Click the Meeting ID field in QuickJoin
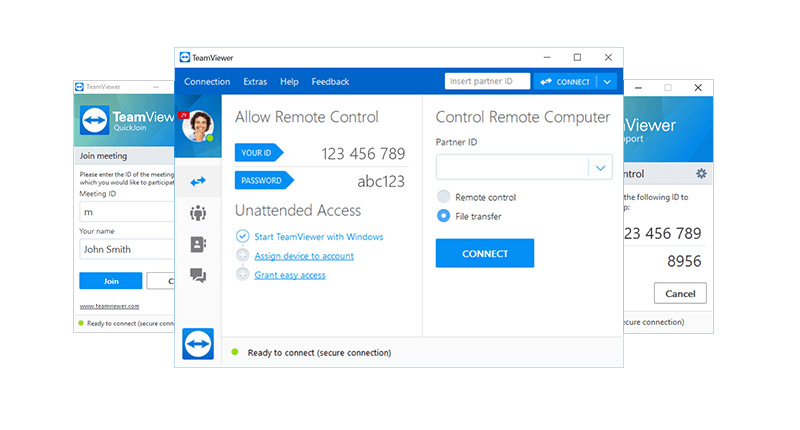The image size is (800, 430). click(127, 212)
